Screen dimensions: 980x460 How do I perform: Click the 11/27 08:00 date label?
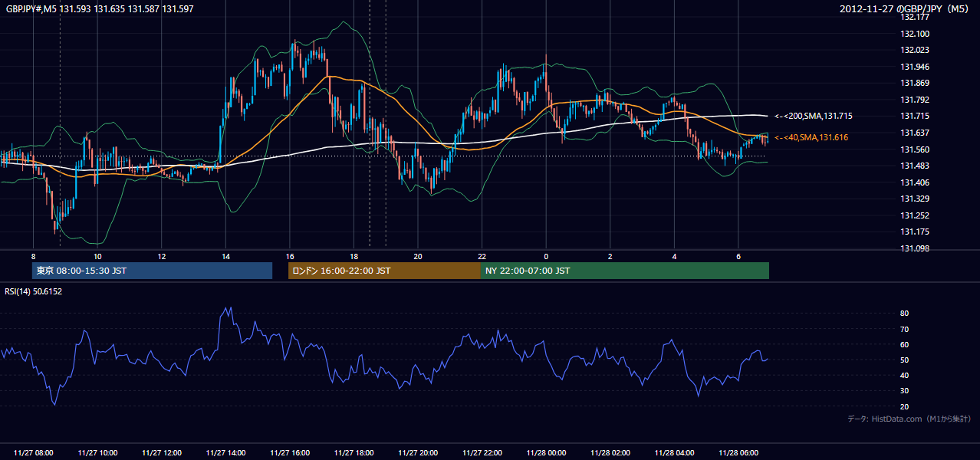click(34, 453)
